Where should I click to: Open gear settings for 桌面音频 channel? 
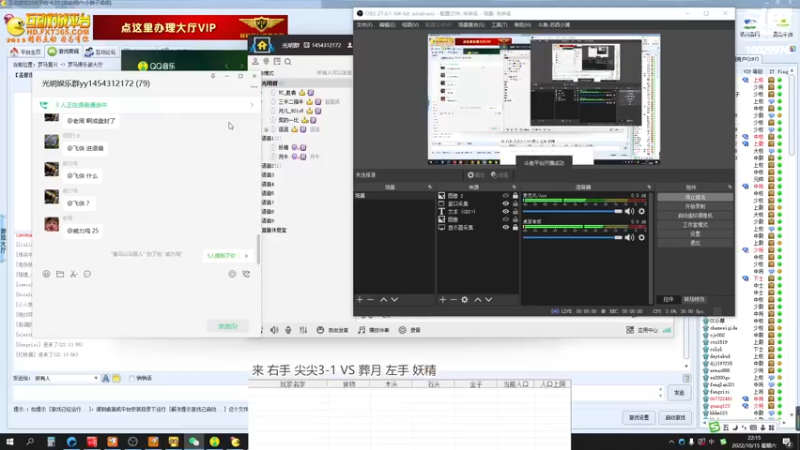coord(642,237)
